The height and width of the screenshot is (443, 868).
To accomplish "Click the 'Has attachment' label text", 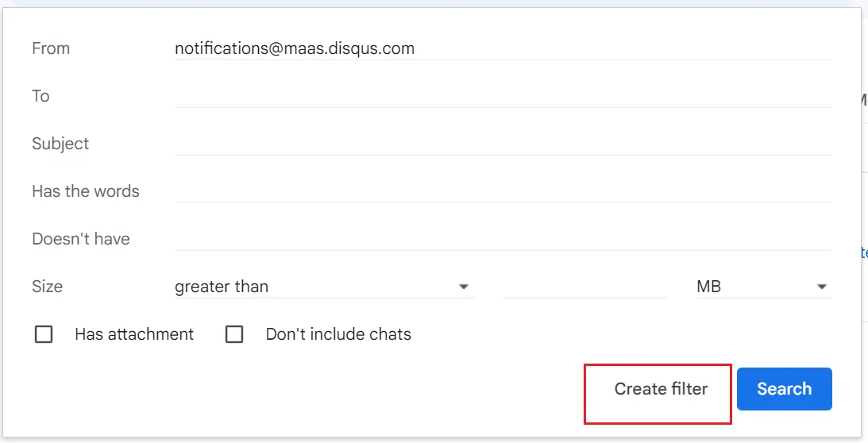I will (x=134, y=334).
